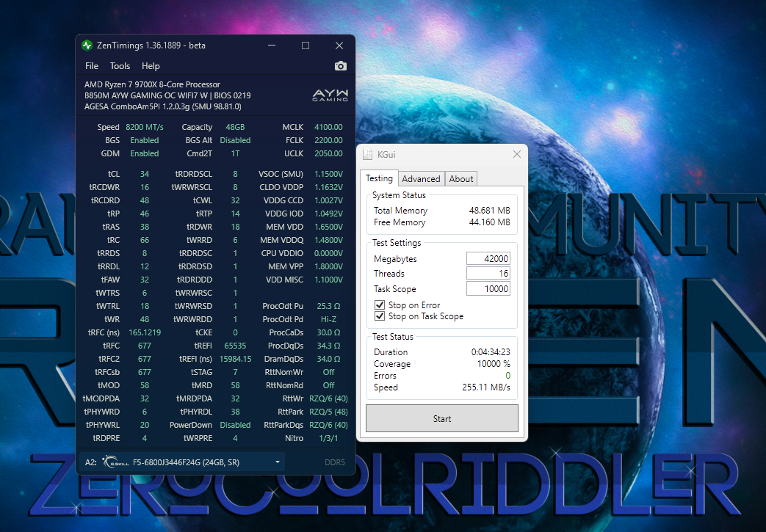Screen dimensions: 766x532
Task: Click the tRCDRD value 48
Action: (x=145, y=200)
